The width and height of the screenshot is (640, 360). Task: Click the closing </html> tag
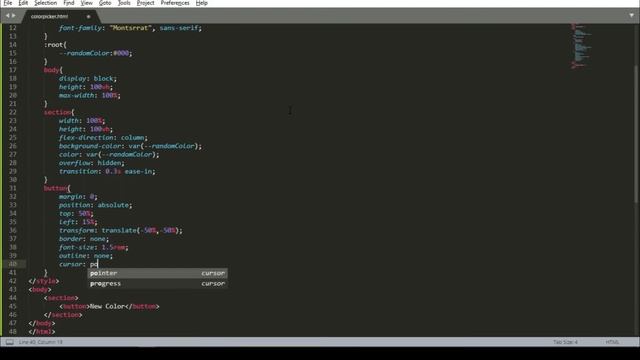42,332
